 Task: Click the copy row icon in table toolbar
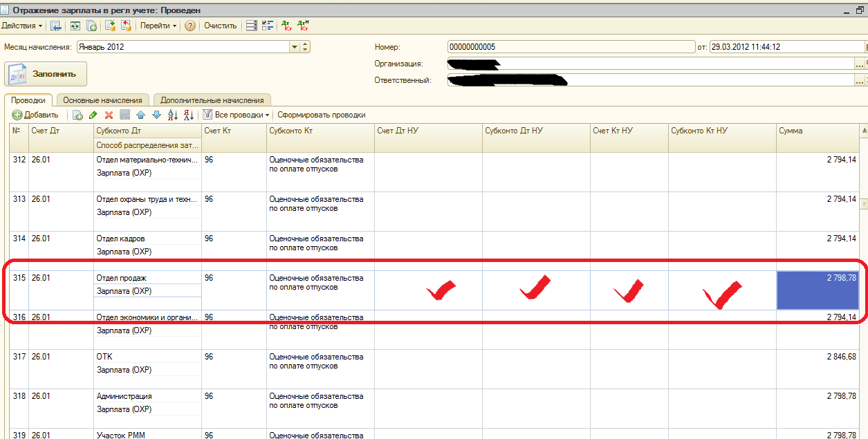click(77, 115)
